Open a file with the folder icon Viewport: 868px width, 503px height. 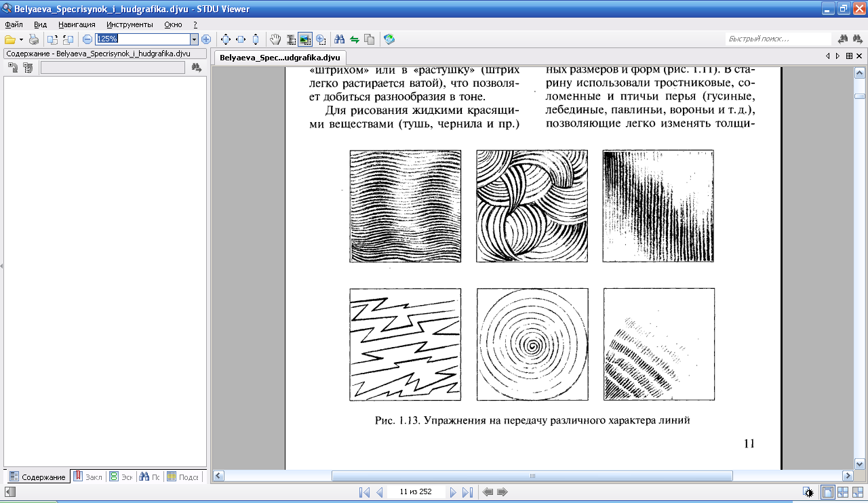(10, 39)
